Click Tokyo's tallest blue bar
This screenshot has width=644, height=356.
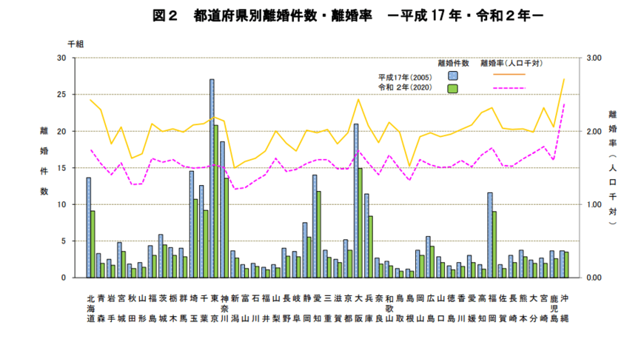click(212, 178)
